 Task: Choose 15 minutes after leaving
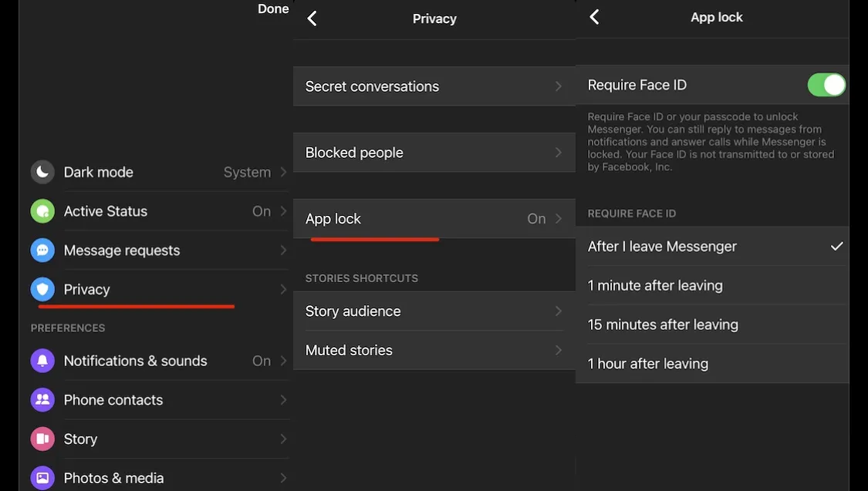(x=712, y=325)
